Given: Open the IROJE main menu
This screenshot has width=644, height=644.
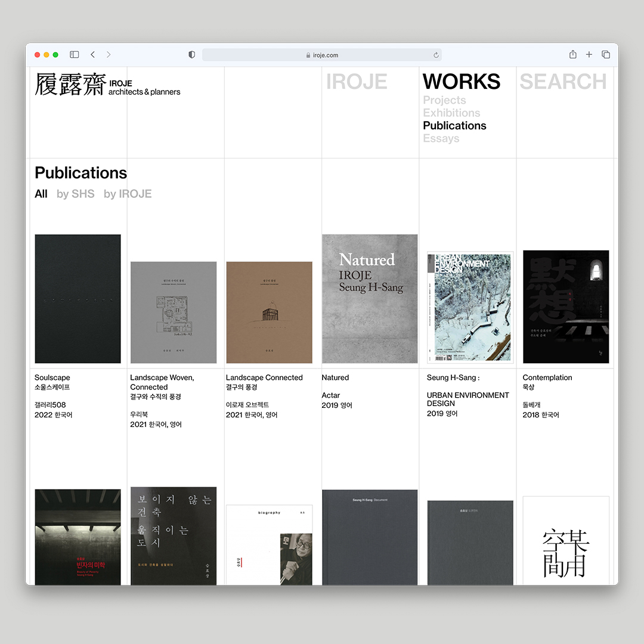Looking at the screenshot, I should click(x=357, y=81).
